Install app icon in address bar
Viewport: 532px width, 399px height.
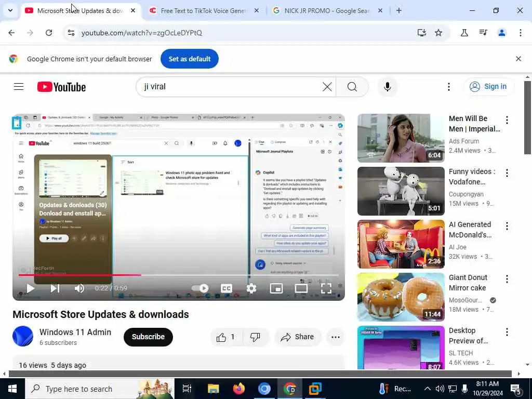coord(422,33)
